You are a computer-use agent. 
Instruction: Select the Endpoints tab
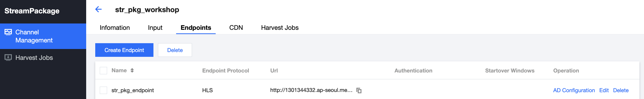[x=196, y=28]
